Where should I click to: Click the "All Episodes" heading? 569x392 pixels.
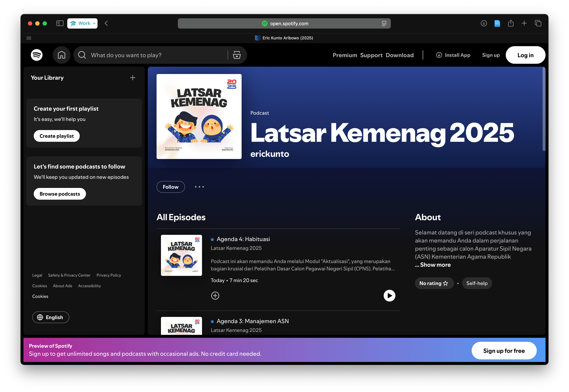click(181, 217)
